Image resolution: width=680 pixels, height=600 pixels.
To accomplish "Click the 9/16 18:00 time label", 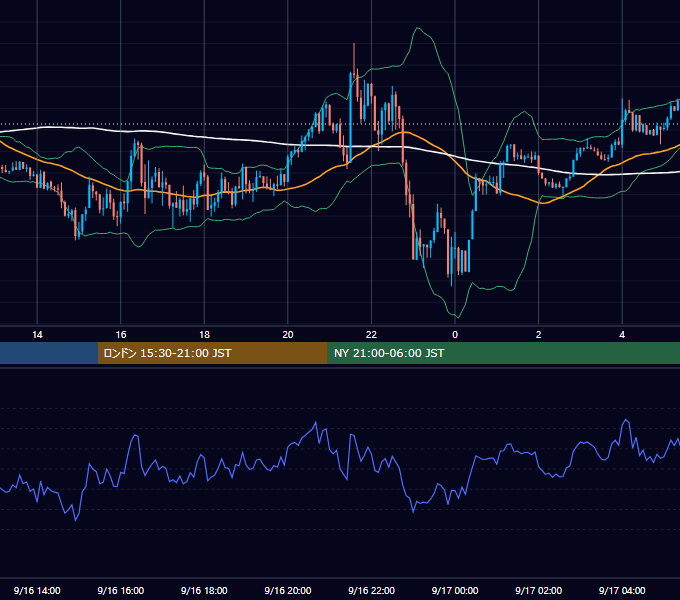I will click(204, 590).
